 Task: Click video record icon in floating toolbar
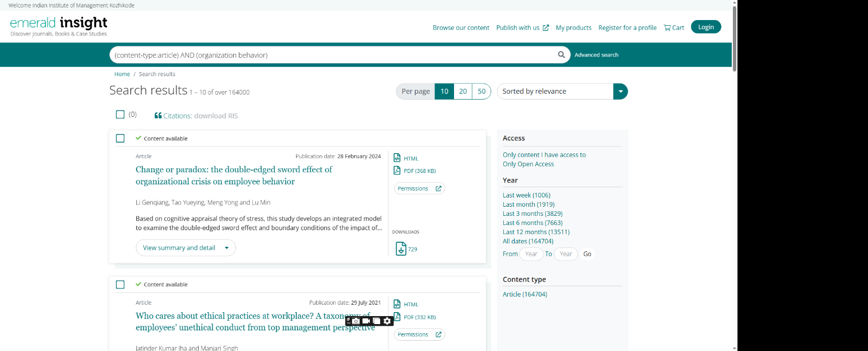click(x=366, y=321)
